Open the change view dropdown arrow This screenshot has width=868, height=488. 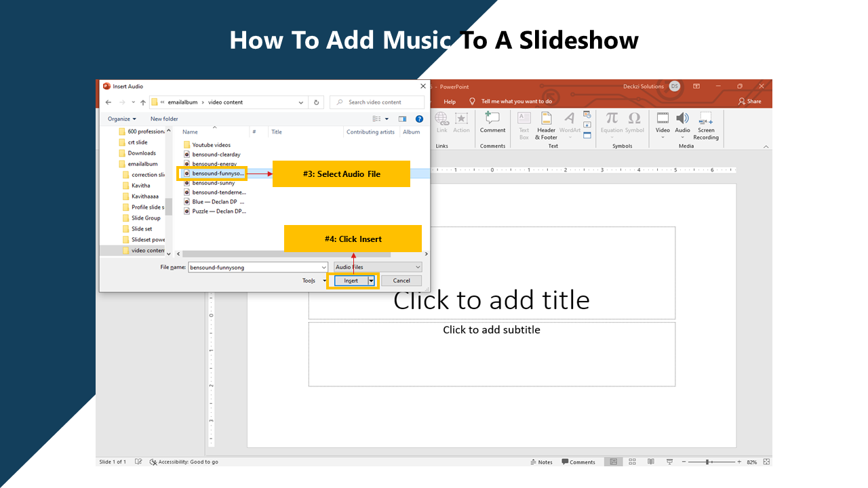pos(387,119)
